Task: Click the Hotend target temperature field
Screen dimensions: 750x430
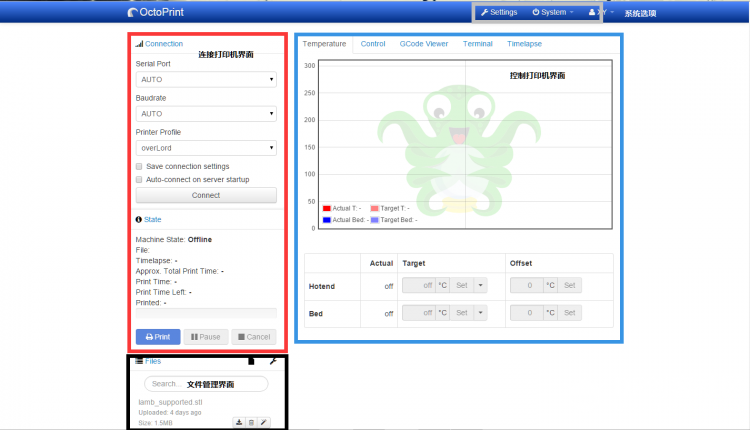Action: coord(419,286)
